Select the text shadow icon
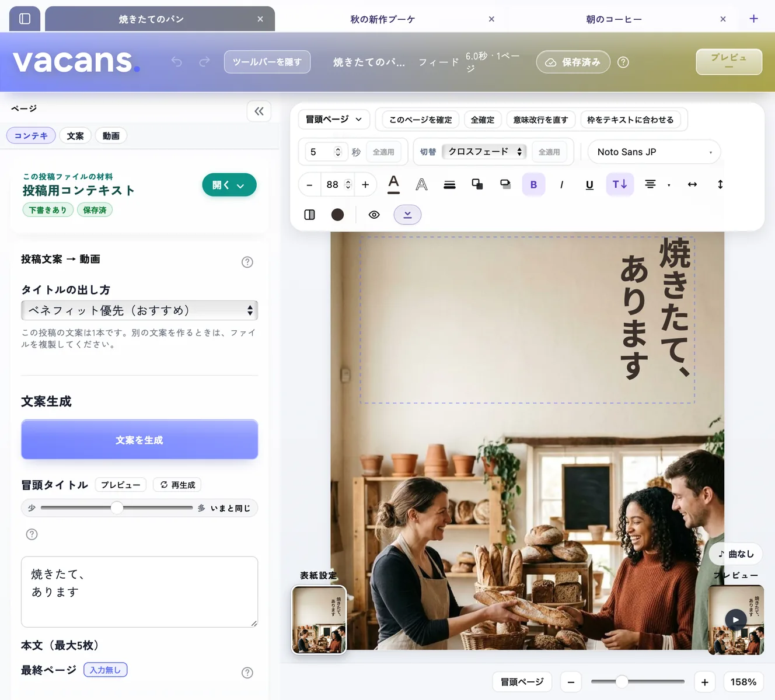The width and height of the screenshot is (775, 700). [x=477, y=184]
